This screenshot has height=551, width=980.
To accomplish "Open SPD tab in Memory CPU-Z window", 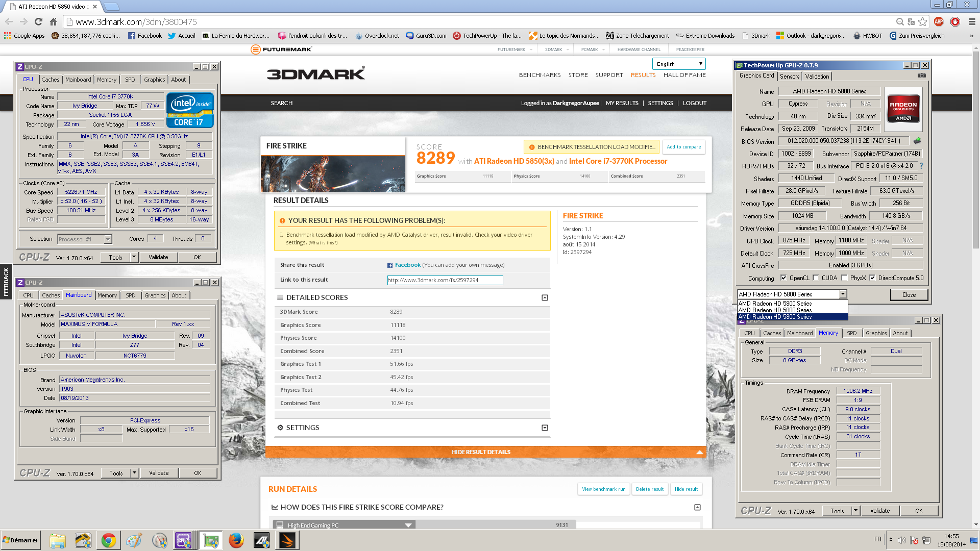I will tap(852, 333).
